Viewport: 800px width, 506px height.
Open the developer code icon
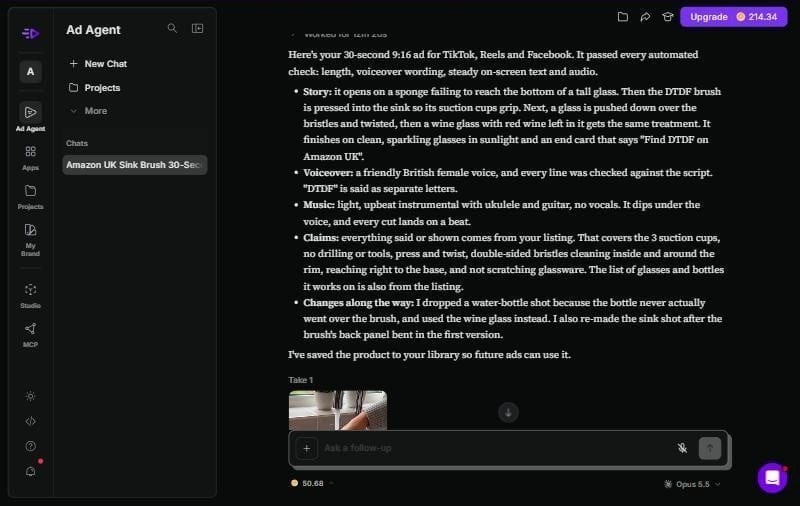coord(31,421)
